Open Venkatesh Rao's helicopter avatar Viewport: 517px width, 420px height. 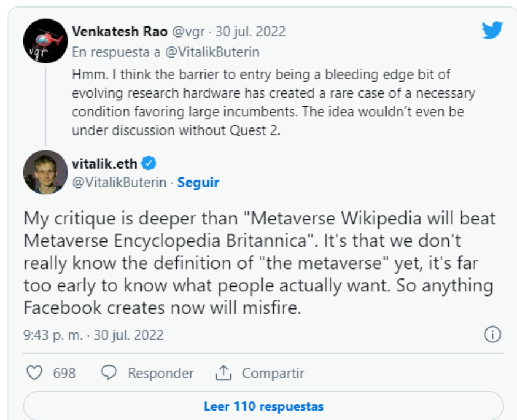45,41
